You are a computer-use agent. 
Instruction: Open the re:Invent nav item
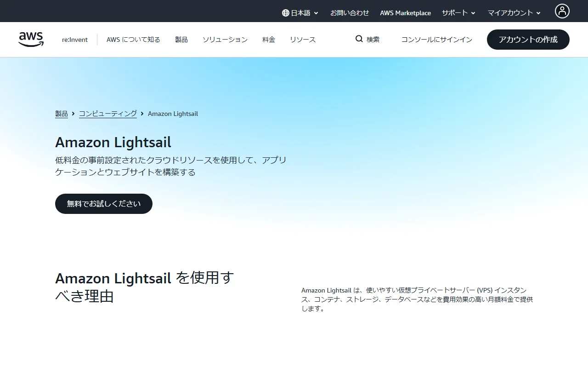pyautogui.click(x=75, y=40)
